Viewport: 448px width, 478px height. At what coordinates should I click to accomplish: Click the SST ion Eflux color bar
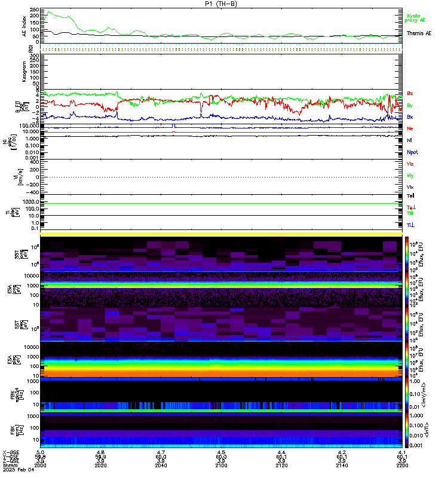click(x=407, y=253)
